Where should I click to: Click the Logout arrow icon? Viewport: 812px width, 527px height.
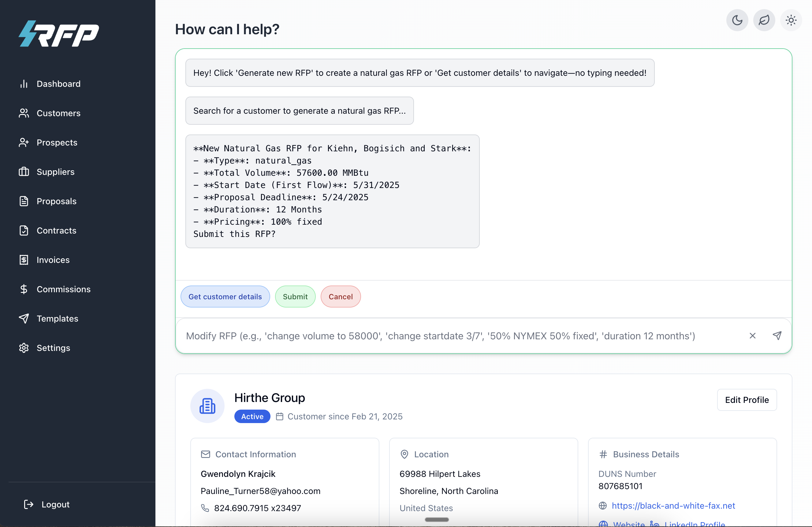[29, 504]
